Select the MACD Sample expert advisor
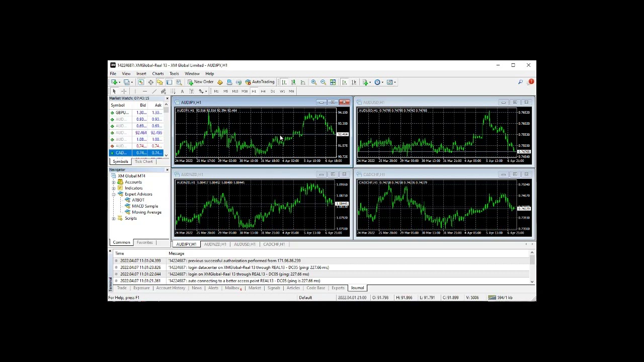The height and width of the screenshot is (362, 644). [x=145, y=206]
